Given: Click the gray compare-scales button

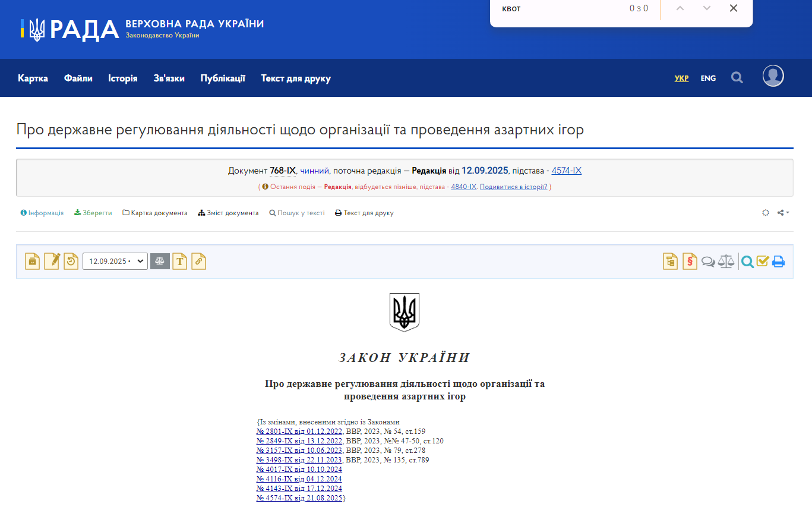Looking at the screenshot, I should 160,262.
